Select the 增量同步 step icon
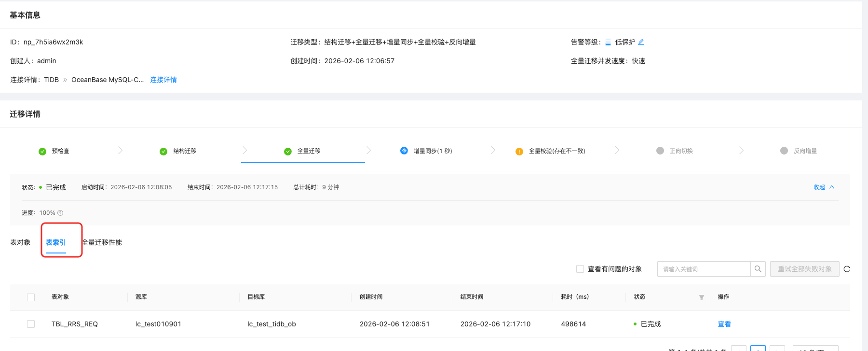 404,151
